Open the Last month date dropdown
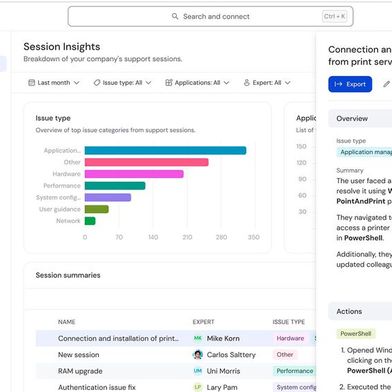Image resolution: width=392 pixels, height=392 pixels. pyautogui.click(x=54, y=83)
